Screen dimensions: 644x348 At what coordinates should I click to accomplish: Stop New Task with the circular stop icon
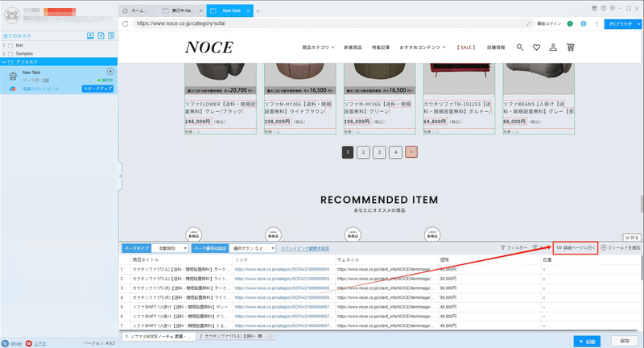point(110,72)
